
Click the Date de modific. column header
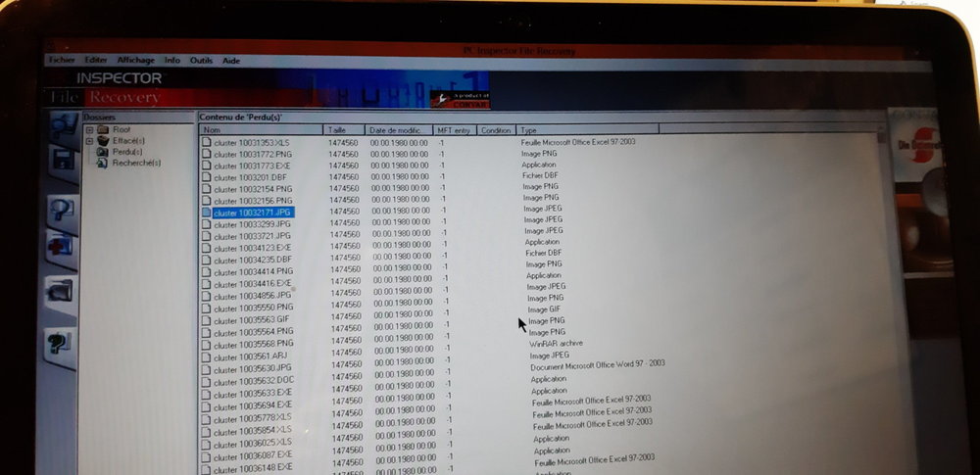pyautogui.click(x=397, y=129)
